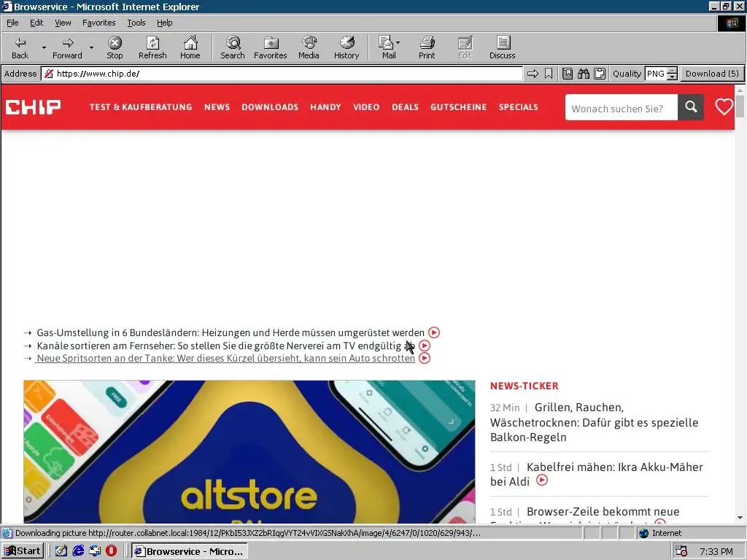Screen dimensions: 747x560
Task: Select Browservice taskbar window button
Action: point(190,551)
